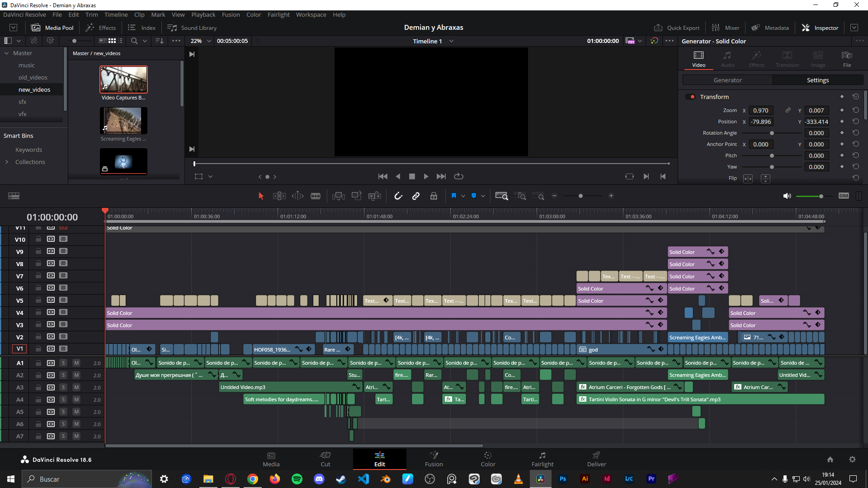Viewport: 868px width, 488px height.
Task: Adjust the Rotation Angle slider
Action: [x=772, y=133]
